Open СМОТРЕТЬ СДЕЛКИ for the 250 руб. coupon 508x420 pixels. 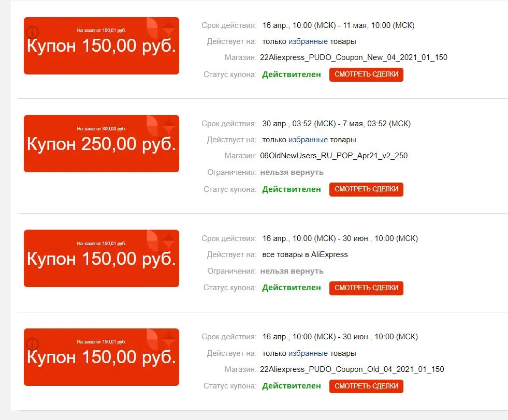tap(366, 189)
